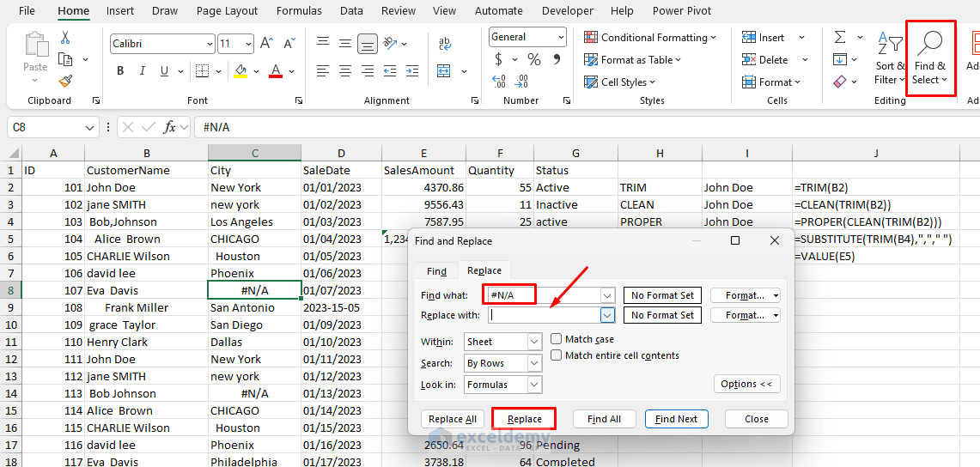The height and width of the screenshot is (467, 980).
Task: Open Find & Select menu
Action: click(930, 58)
